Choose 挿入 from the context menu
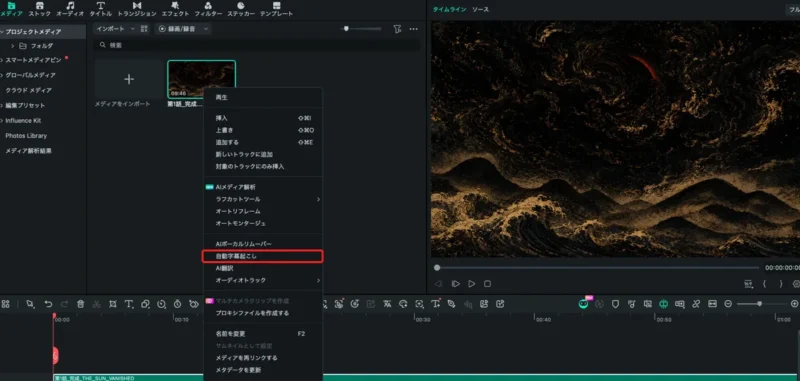800x381 pixels. 263,118
